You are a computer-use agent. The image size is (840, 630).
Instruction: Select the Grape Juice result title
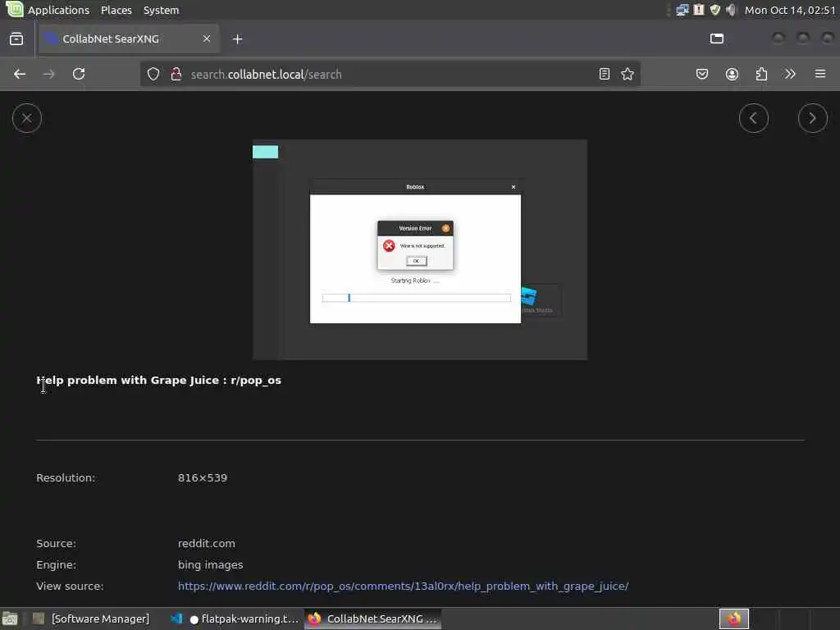pyautogui.click(x=158, y=381)
